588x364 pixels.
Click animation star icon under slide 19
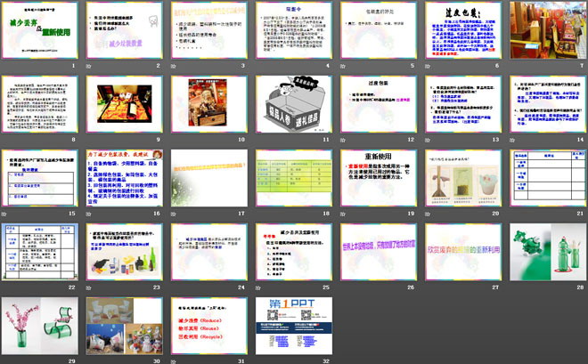[x=343, y=214]
